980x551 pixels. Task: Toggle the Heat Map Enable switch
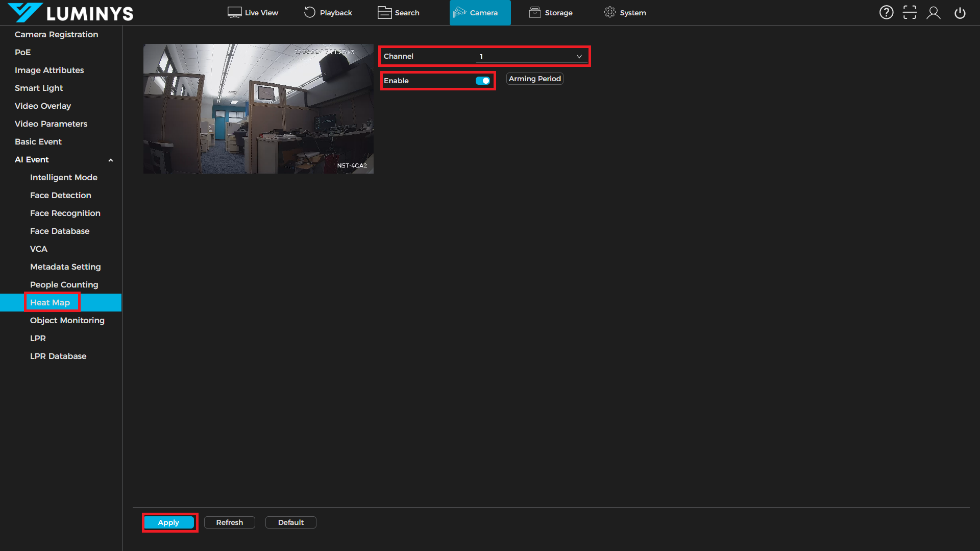pyautogui.click(x=482, y=81)
